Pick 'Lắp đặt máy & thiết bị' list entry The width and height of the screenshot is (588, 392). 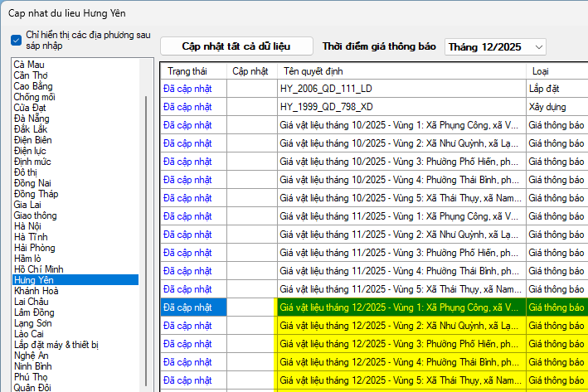[56, 345]
